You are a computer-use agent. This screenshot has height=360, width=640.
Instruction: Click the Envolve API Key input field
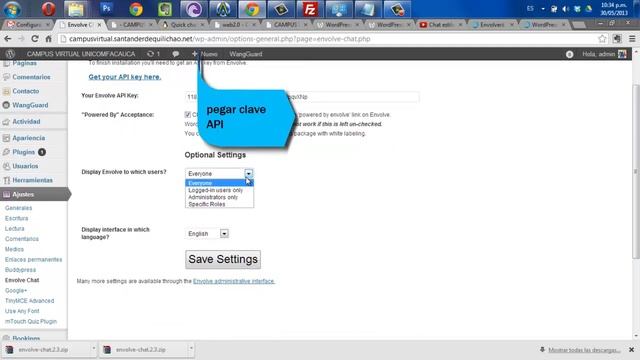coord(302,97)
